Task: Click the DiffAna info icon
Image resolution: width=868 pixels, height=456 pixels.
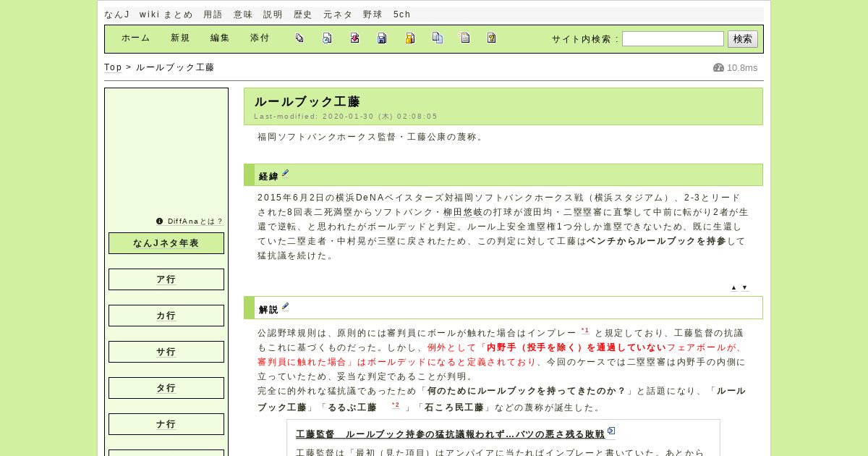Action: (160, 221)
